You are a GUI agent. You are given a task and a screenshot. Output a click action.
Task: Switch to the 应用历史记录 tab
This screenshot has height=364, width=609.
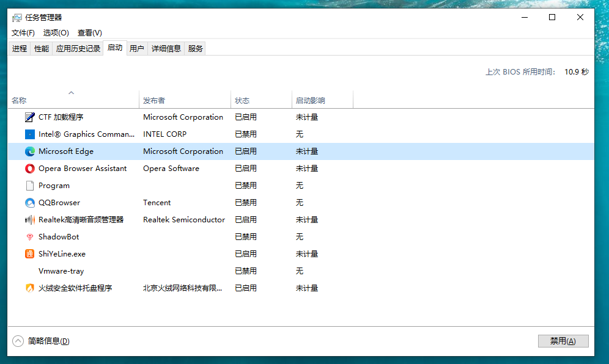point(78,48)
